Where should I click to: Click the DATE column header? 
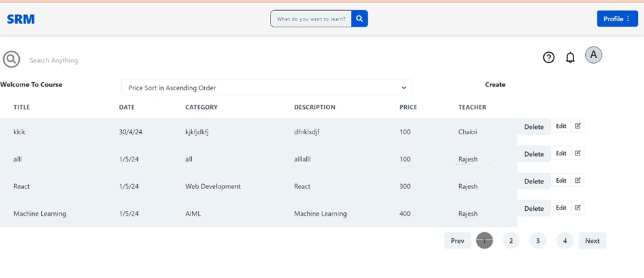click(x=127, y=108)
